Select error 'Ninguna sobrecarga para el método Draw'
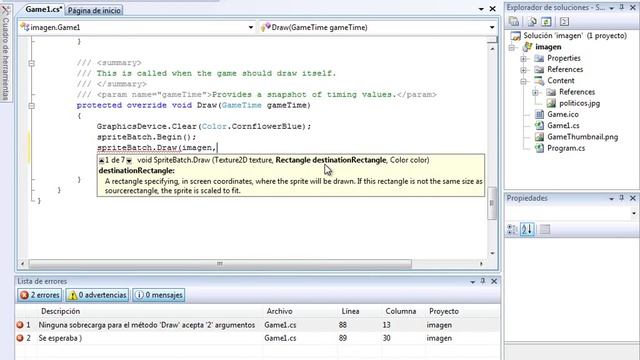This screenshot has width=640, height=360. coord(257,325)
